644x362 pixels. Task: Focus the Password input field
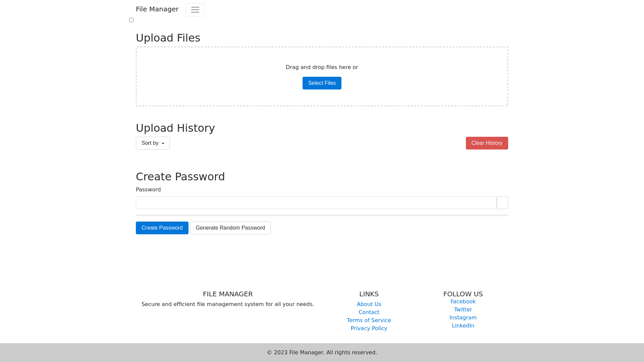[316, 203]
